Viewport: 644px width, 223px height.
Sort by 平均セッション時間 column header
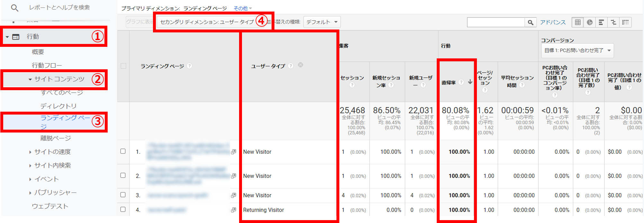[x=517, y=81]
